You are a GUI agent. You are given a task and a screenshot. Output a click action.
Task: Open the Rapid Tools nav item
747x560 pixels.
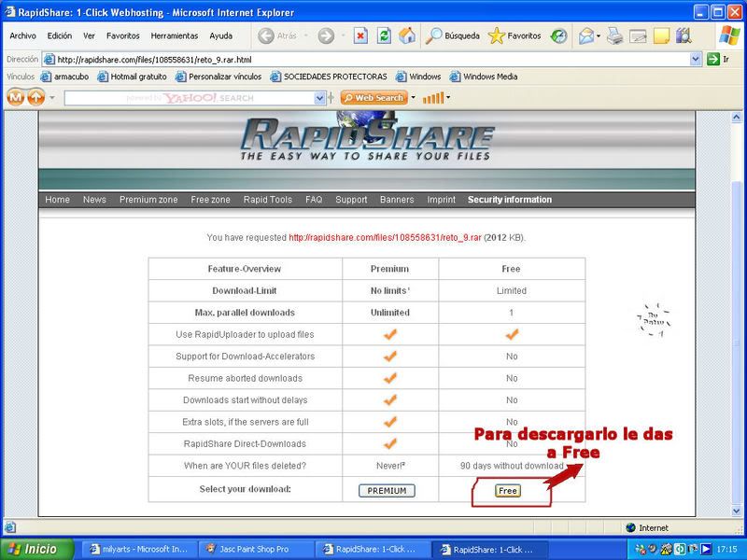[267, 200]
